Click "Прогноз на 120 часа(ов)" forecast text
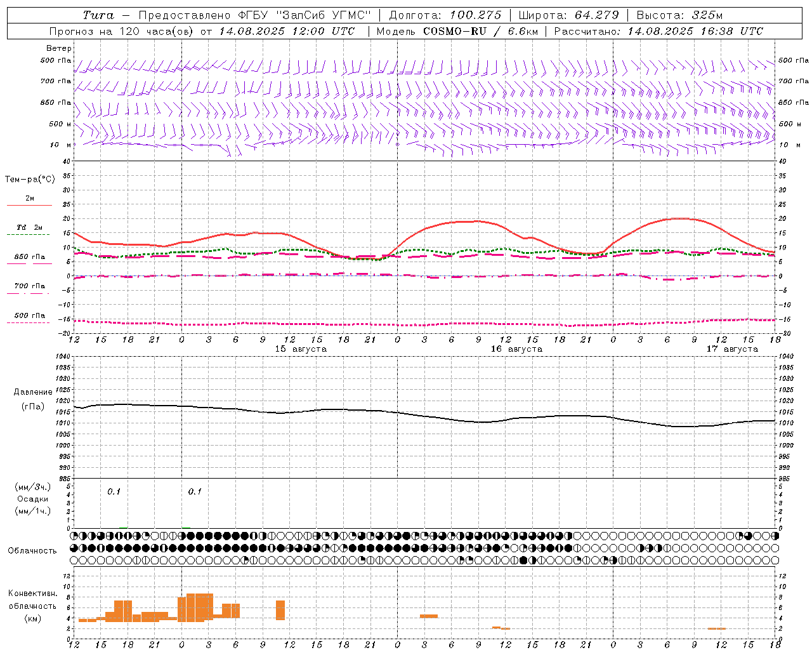 pos(122,31)
